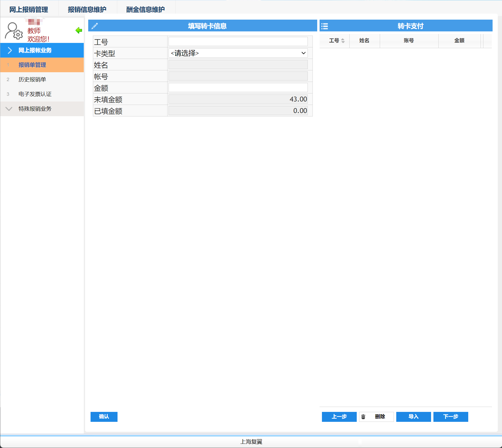Screen dimensions: 502x448
Task: Click the user settings avatar icon
Action: tap(14, 31)
